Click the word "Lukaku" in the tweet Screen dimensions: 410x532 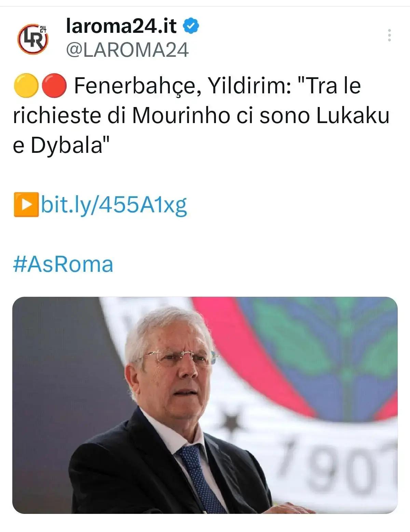353,116
